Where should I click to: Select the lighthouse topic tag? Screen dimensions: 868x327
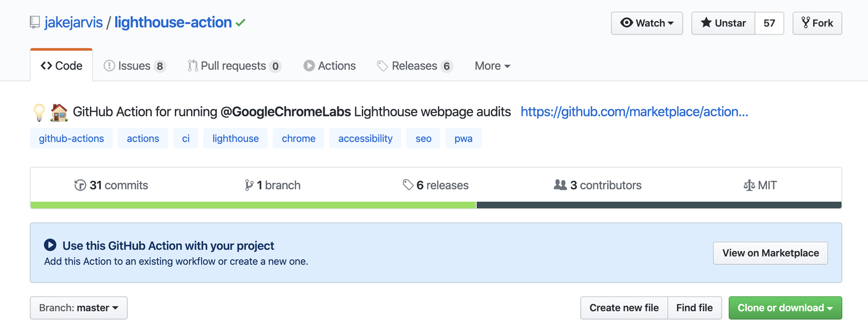(235, 138)
